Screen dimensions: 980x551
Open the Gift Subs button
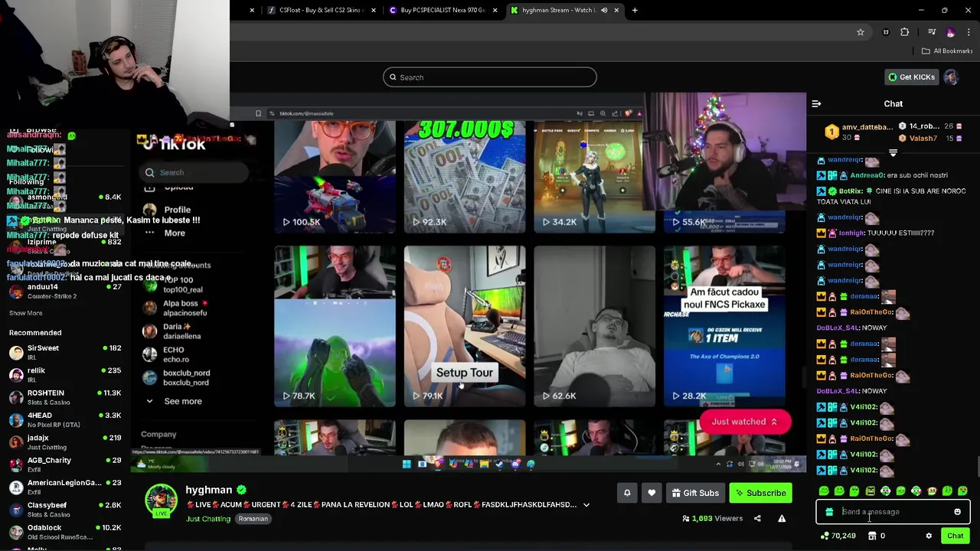click(x=695, y=493)
